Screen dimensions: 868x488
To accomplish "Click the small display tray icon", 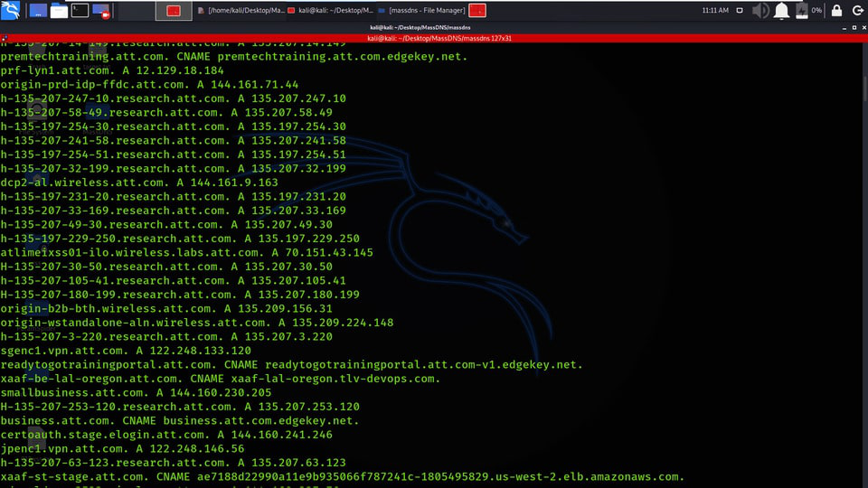I will point(740,11).
